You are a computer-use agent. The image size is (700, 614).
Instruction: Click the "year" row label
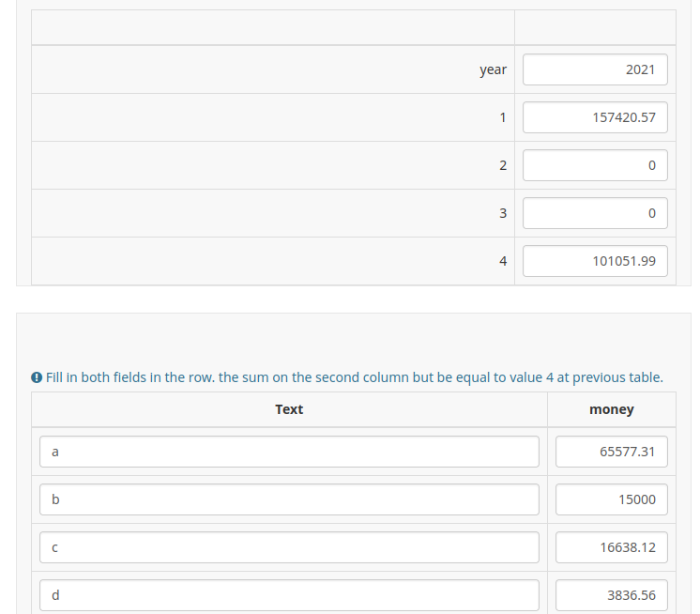click(493, 69)
